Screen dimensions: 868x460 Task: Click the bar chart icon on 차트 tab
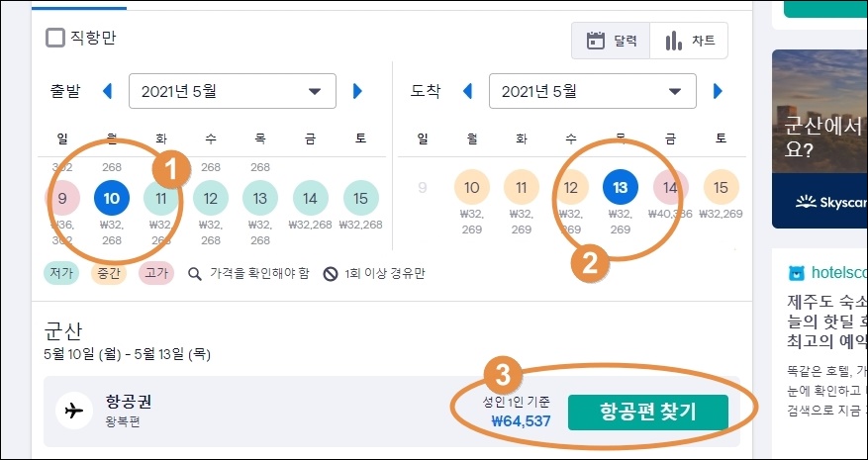[674, 41]
